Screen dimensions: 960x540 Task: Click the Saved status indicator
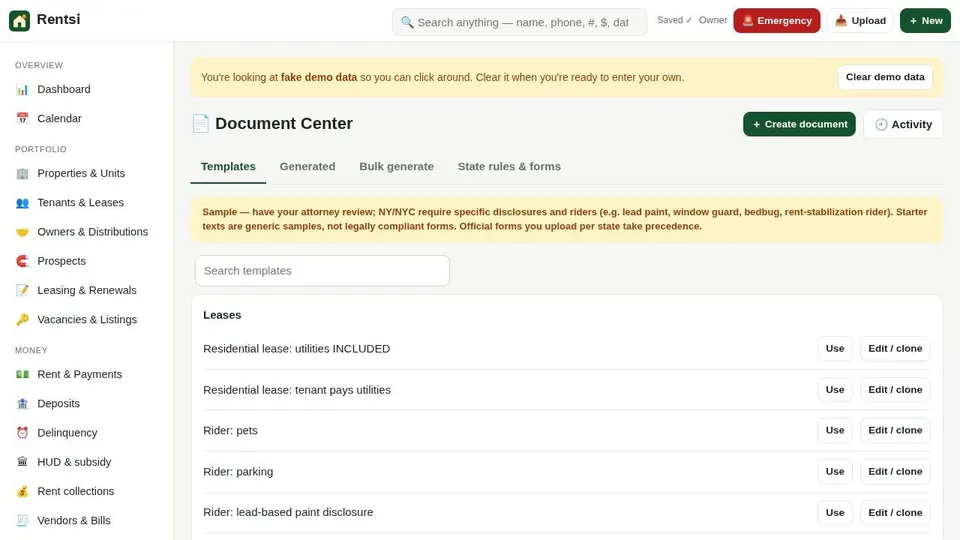[674, 20]
